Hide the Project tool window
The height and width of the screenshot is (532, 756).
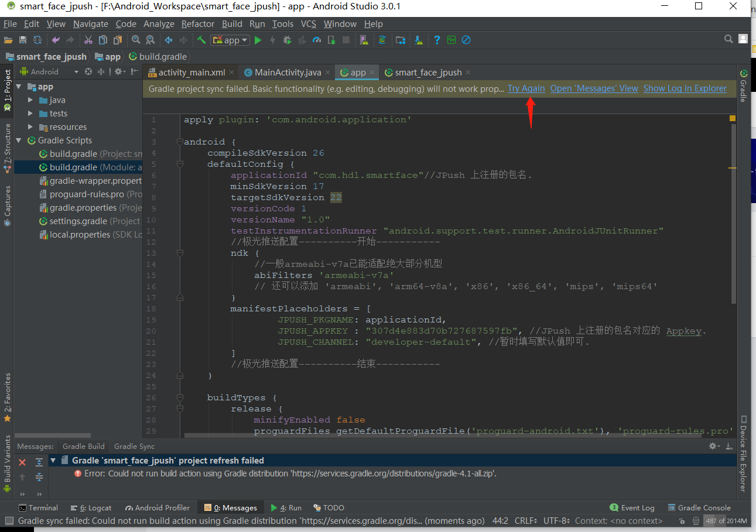(x=135, y=71)
